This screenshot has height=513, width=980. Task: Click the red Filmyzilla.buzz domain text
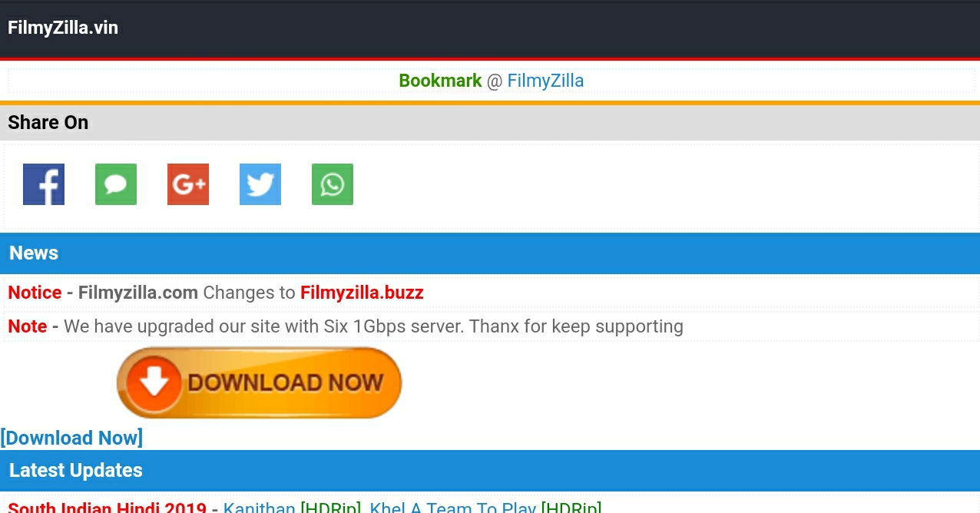362,293
